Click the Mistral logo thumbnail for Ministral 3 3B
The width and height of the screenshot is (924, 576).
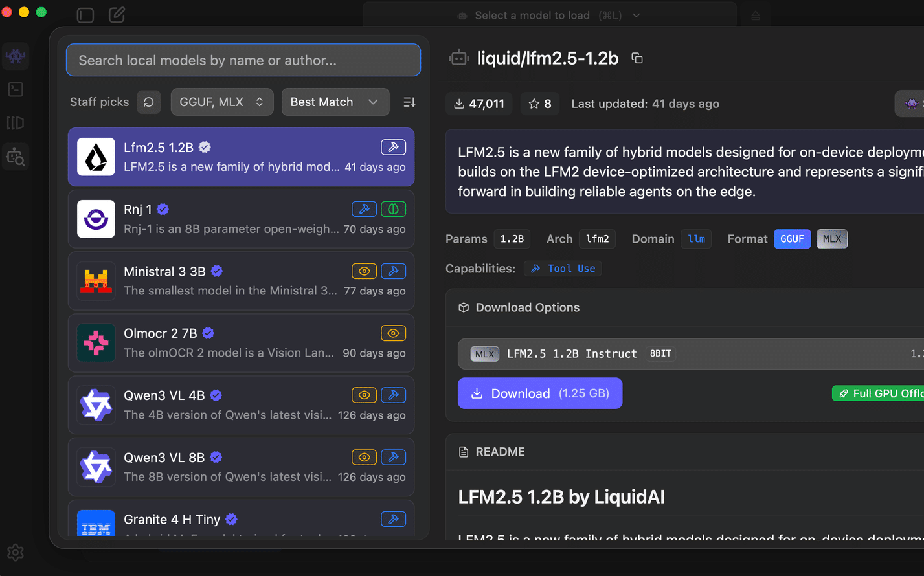(96, 281)
